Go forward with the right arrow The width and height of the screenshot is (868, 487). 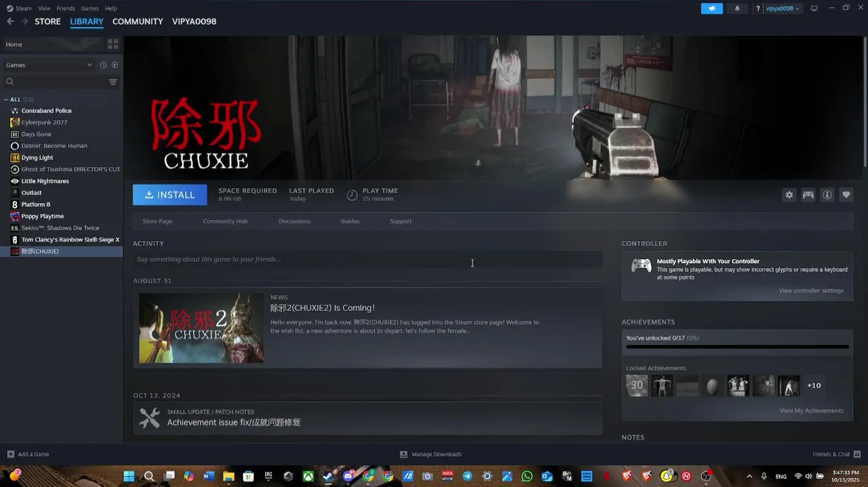coord(24,21)
